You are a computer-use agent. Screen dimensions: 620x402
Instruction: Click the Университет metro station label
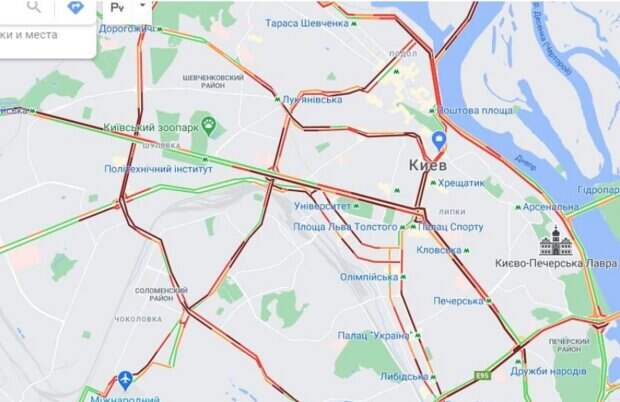[x=323, y=206]
